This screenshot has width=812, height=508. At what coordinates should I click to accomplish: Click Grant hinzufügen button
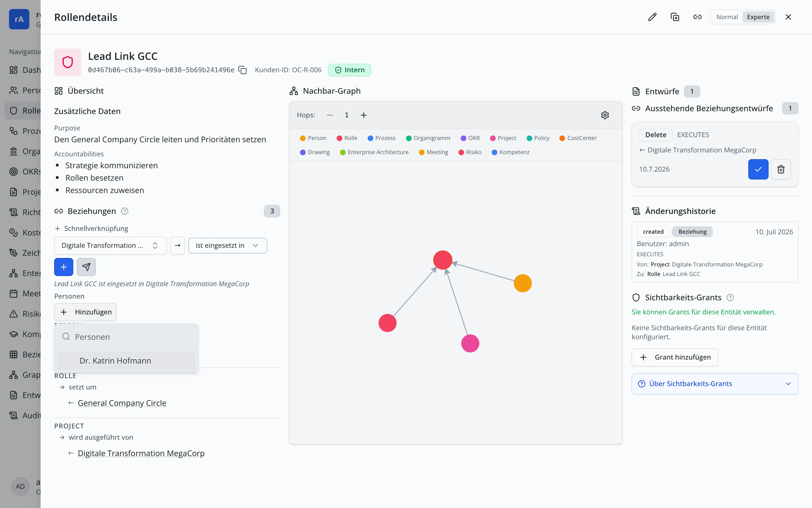click(x=675, y=357)
